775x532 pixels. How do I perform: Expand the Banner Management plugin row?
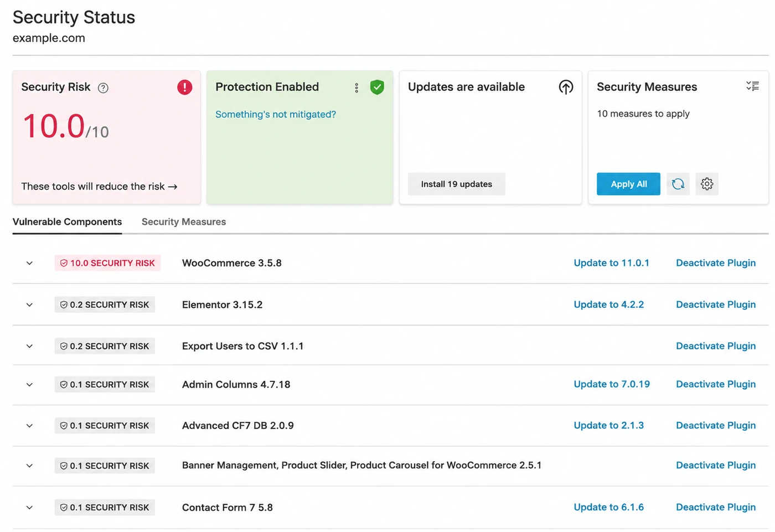pyautogui.click(x=29, y=466)
